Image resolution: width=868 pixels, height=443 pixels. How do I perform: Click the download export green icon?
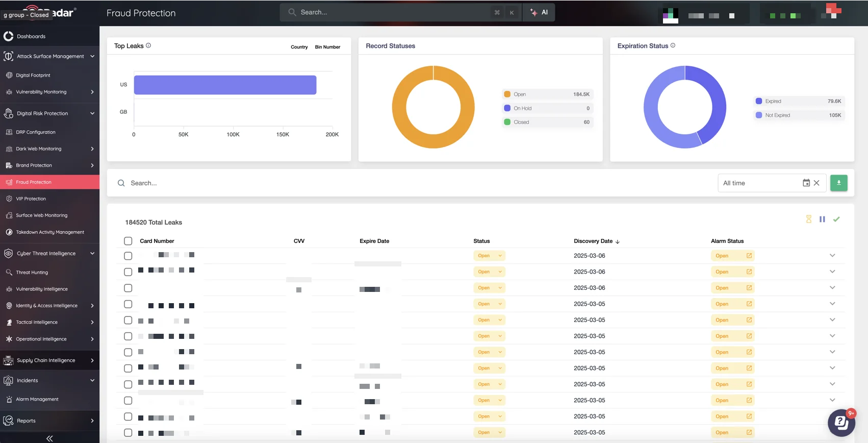pos(839,183)
